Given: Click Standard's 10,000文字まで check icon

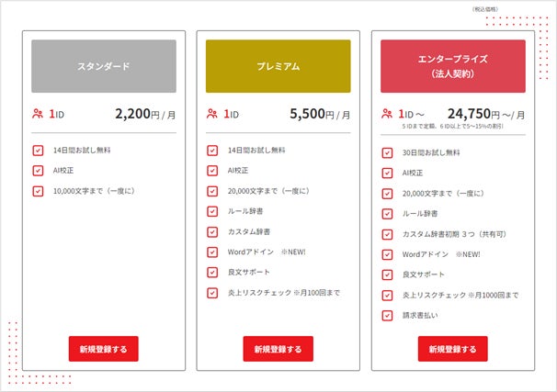Looking at the screenshot, I should point(38,191).
